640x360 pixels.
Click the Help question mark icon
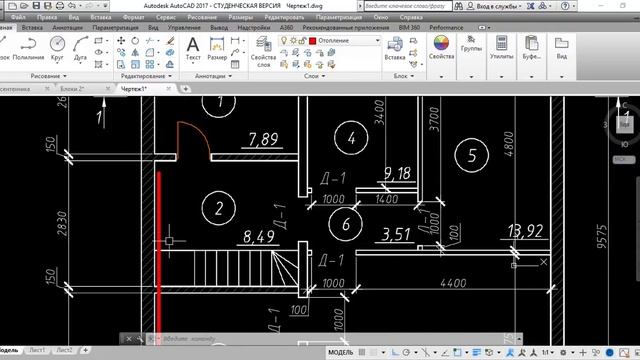(565, 6)
